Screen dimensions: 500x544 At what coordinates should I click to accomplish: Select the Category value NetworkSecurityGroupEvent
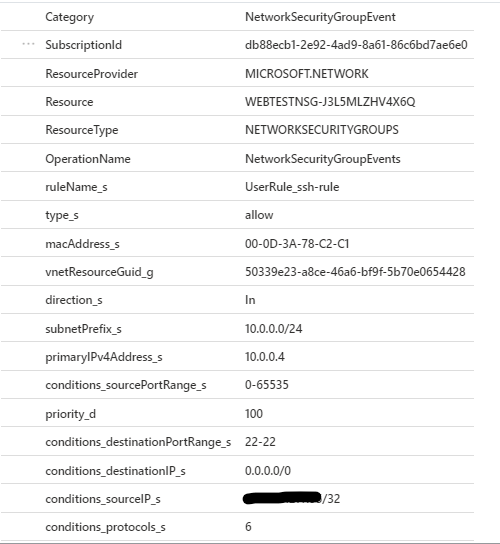click(x=320, y=17)
